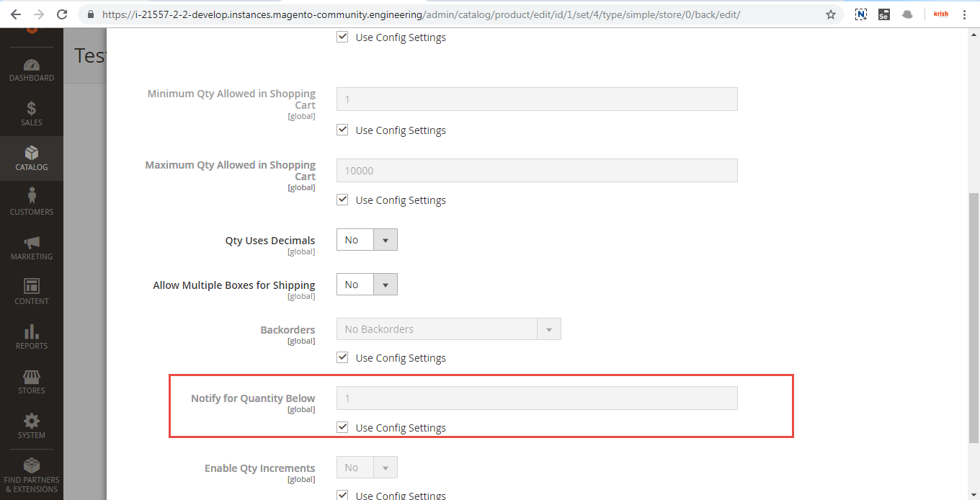Open the Dashboard section in sidebar
Viewport: 980px width, 500px height.
[32, 70]
